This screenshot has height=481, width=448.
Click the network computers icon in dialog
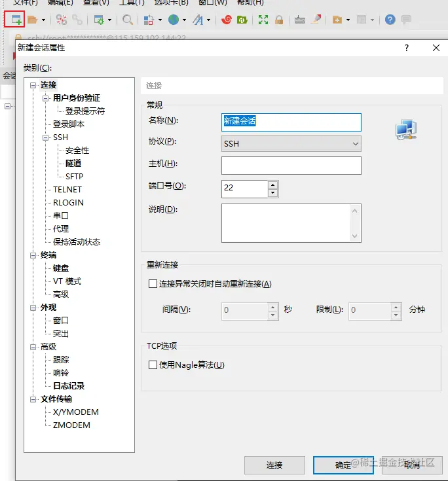(x=406, y=130)
